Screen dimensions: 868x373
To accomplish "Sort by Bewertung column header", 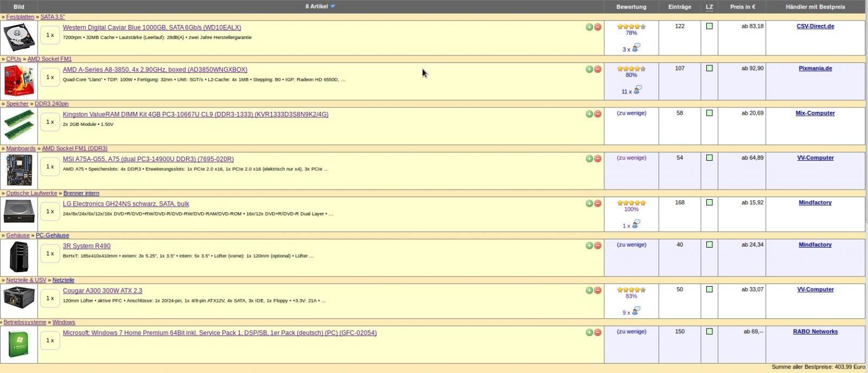I will (631, 7).
